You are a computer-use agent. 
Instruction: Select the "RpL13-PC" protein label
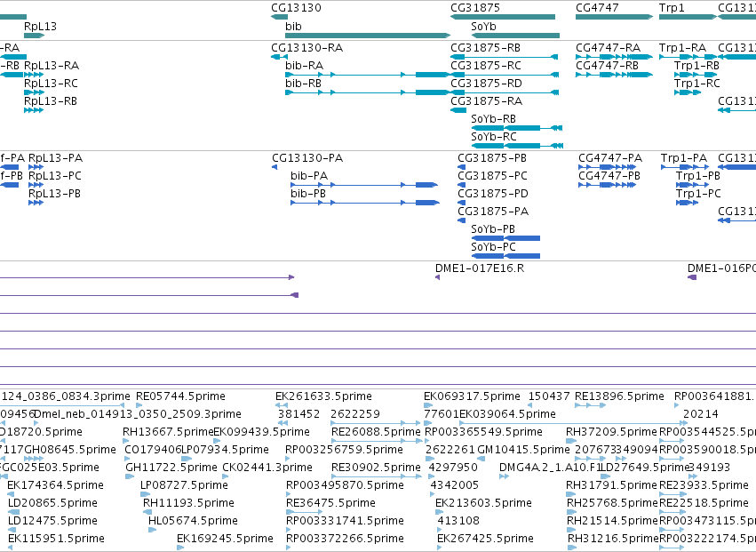click(x=55, y=176)
